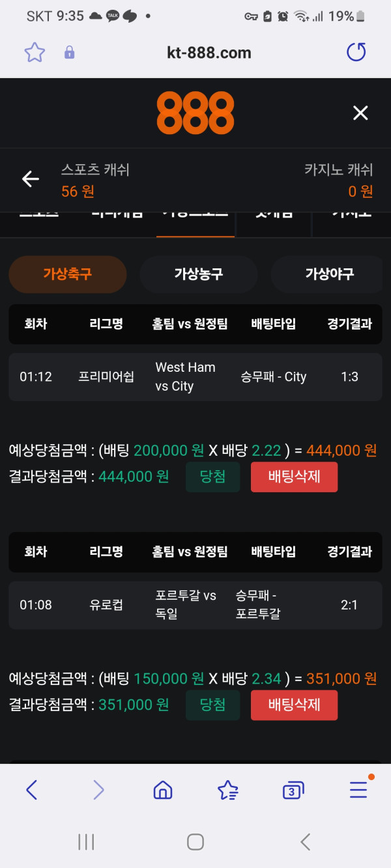
Task: Open the browser home page
Action: (x=162, y=790)
